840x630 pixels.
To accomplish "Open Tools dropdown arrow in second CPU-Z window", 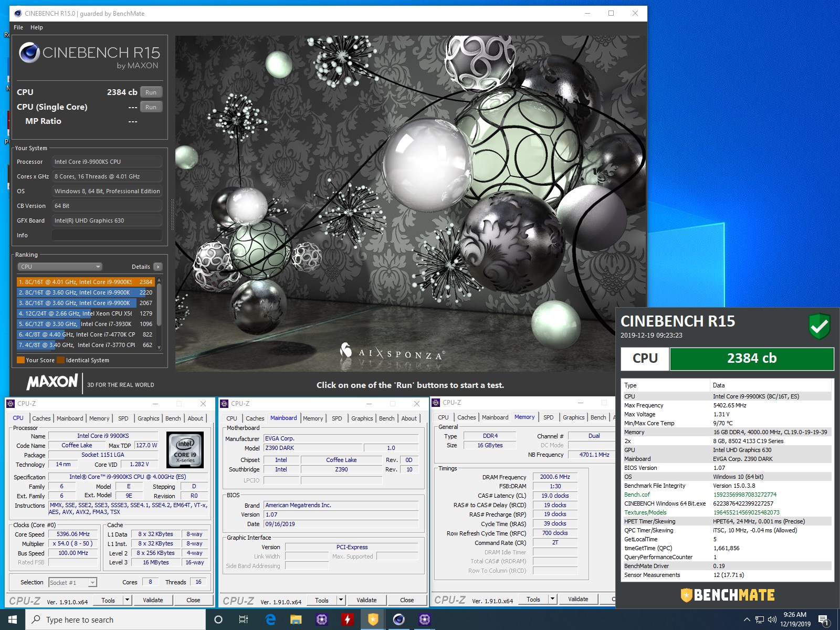I will click(x=341, y=600).
